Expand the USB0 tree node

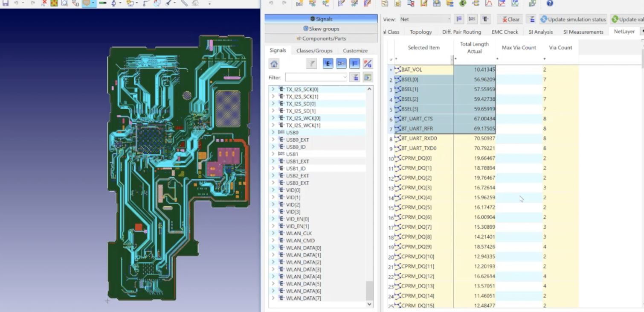coord(273,132)
